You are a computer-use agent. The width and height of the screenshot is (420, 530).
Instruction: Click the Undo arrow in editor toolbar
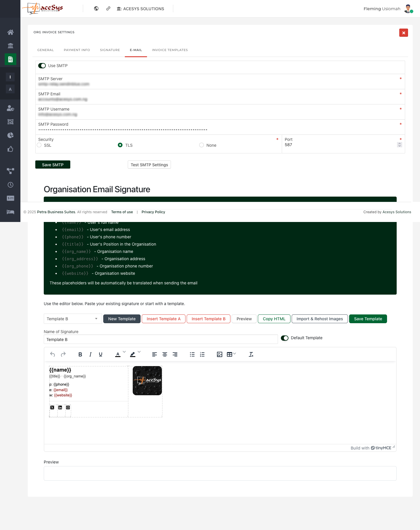click(52, 354)
